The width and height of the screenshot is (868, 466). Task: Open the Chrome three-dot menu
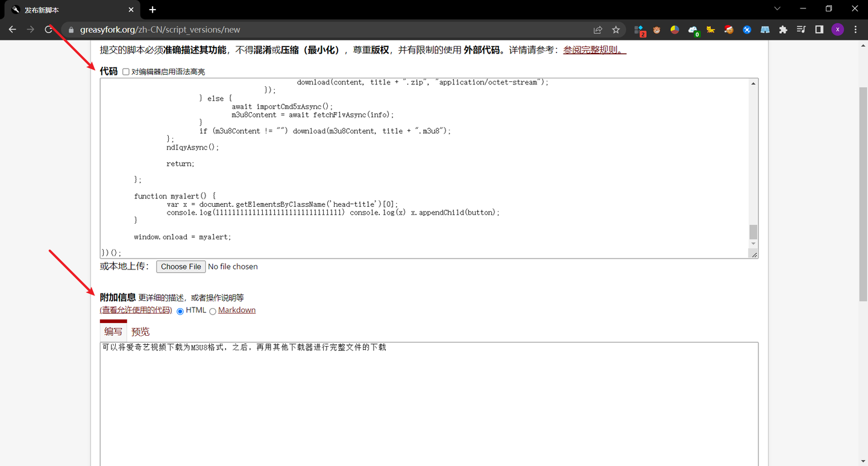[x=855, y=30]
